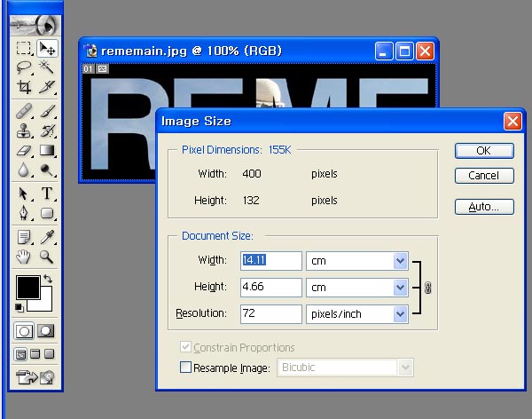Click the "Pixel Dimensions: 155K" label
The height and width of the screenshot is (419, 532).
pos(236,150)
